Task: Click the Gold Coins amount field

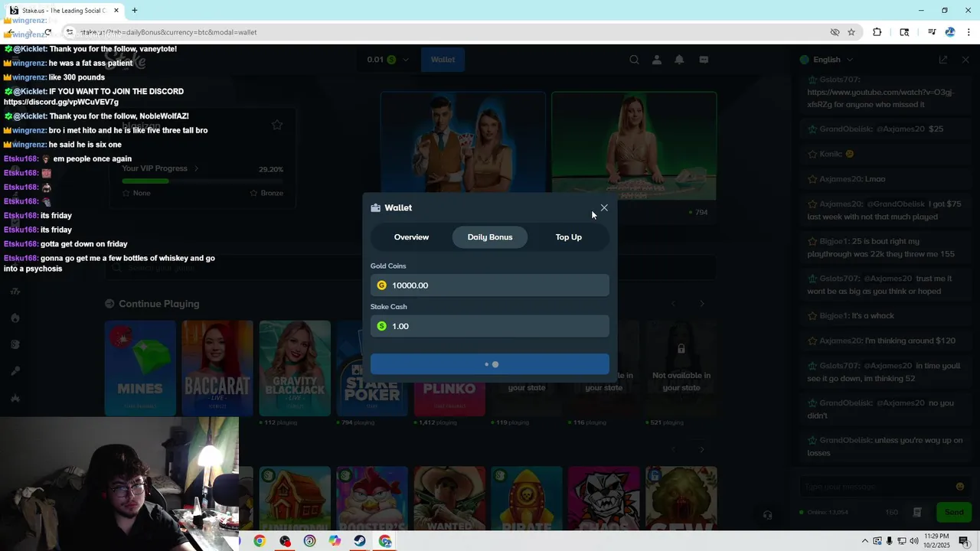Action: pos(490,285)
